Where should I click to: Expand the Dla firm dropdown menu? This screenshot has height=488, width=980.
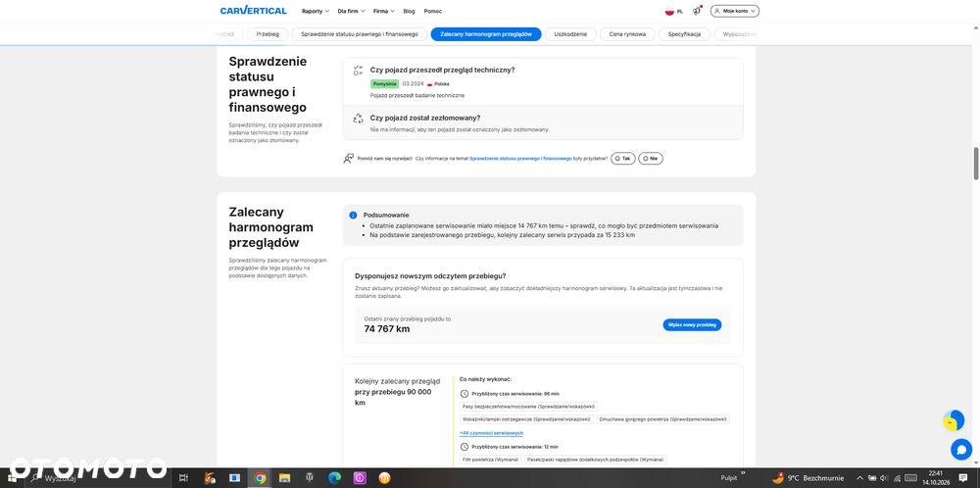pos(351,11)
